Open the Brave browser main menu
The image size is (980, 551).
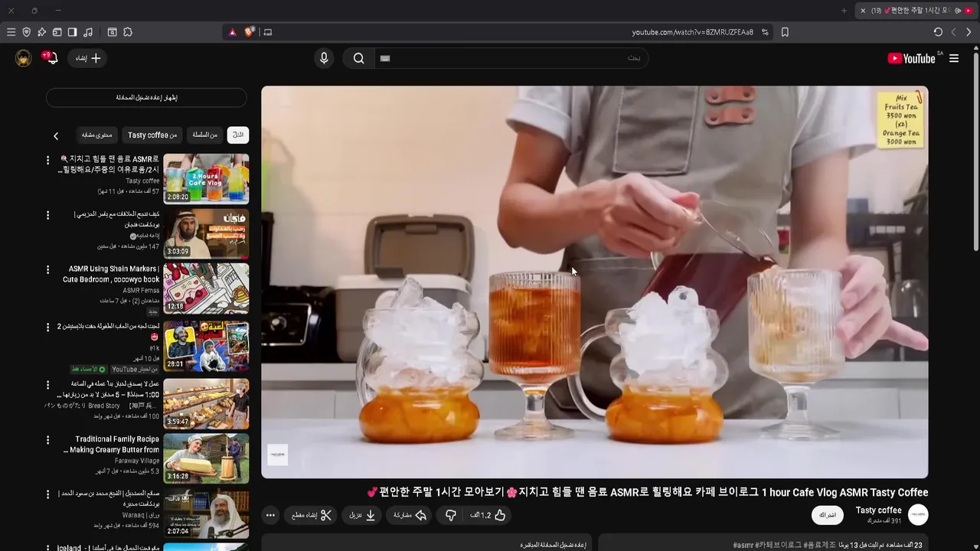click(11, 32)
